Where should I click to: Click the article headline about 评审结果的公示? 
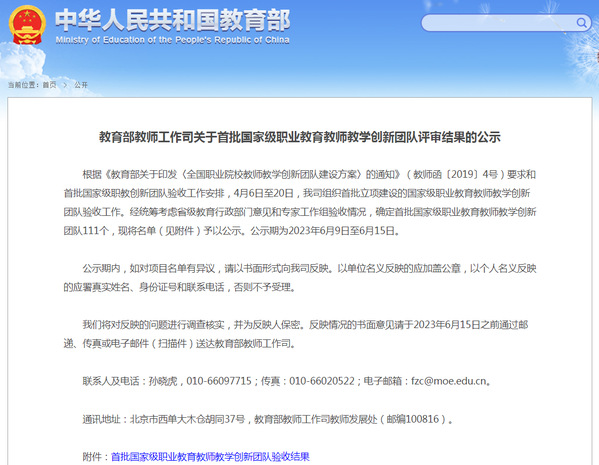(x=300, y=137)
